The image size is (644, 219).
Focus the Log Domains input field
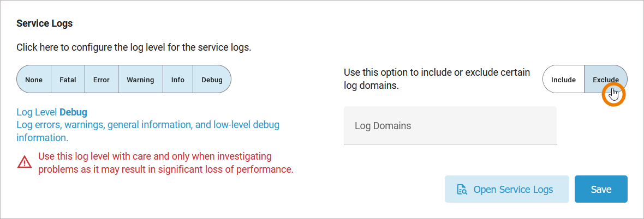[450, 126]
